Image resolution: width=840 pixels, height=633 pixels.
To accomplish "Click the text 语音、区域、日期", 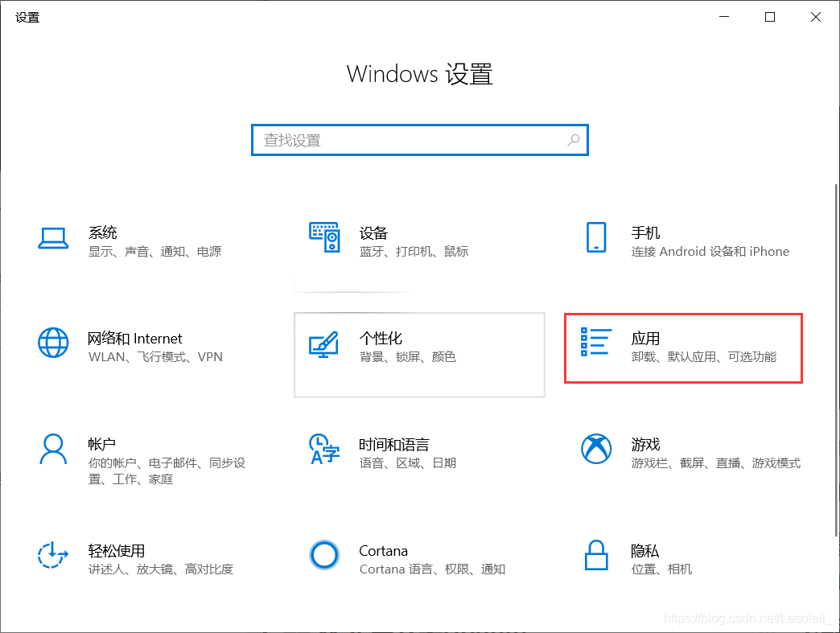I will tap(408, 462).
